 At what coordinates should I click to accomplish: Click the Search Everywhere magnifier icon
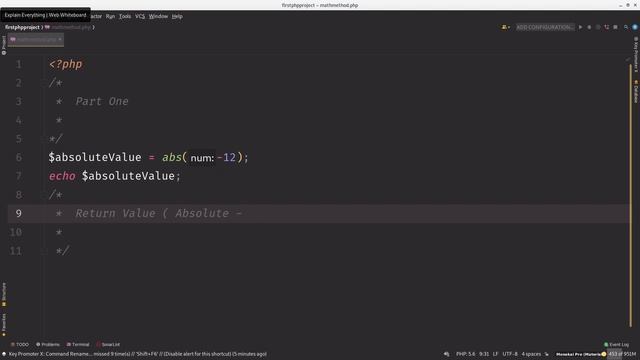tap(626, 27)
